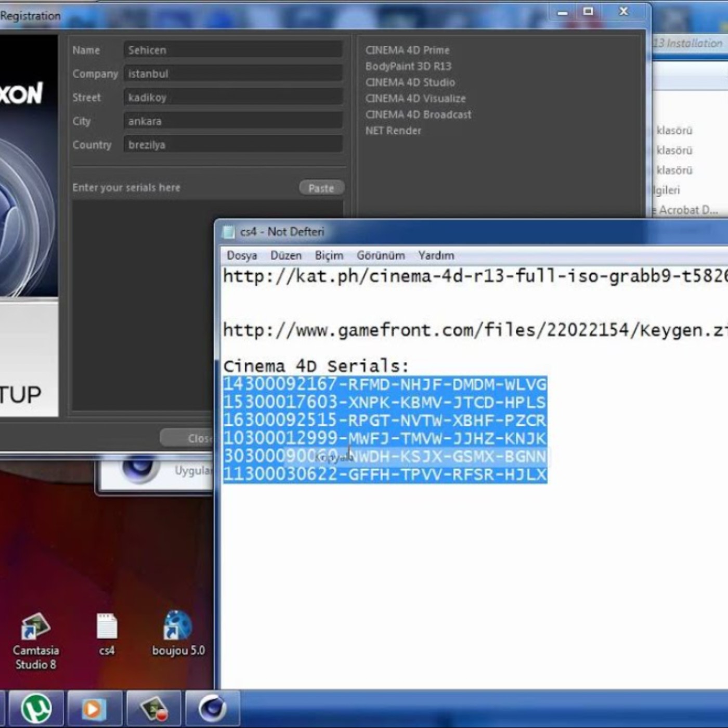Click the kat.ph URL line in Notepad
The width and height of the screenshot is (728, 728).
[x=475, y=276]
